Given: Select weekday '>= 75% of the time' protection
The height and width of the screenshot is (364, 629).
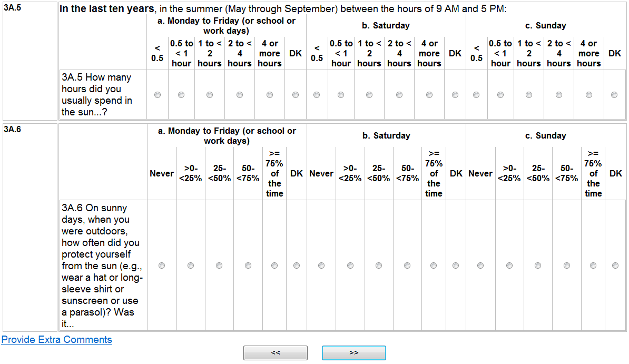Looking at the screenshot, I should click(x=274, y=265).
